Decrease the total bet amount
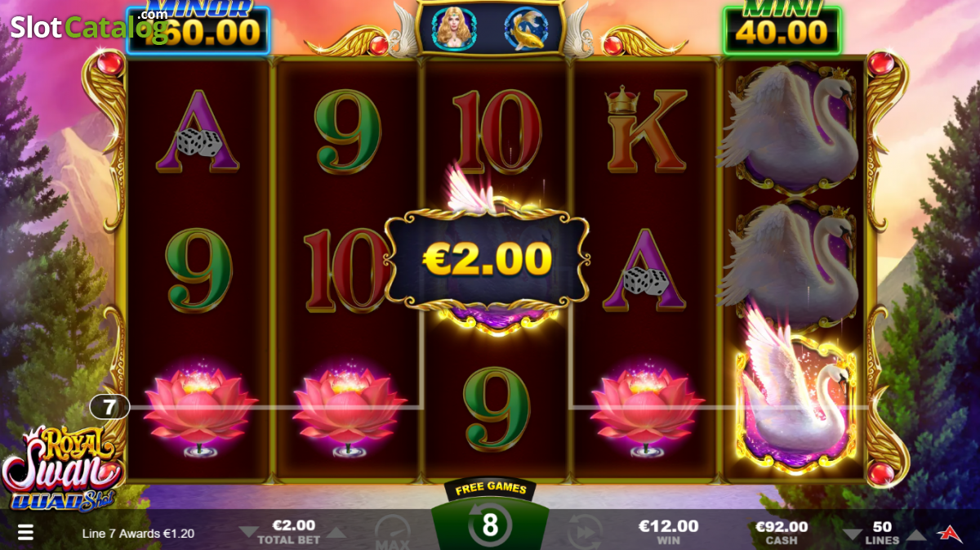The height and width of the screenshot is (550, 980). tap(247, 533)
